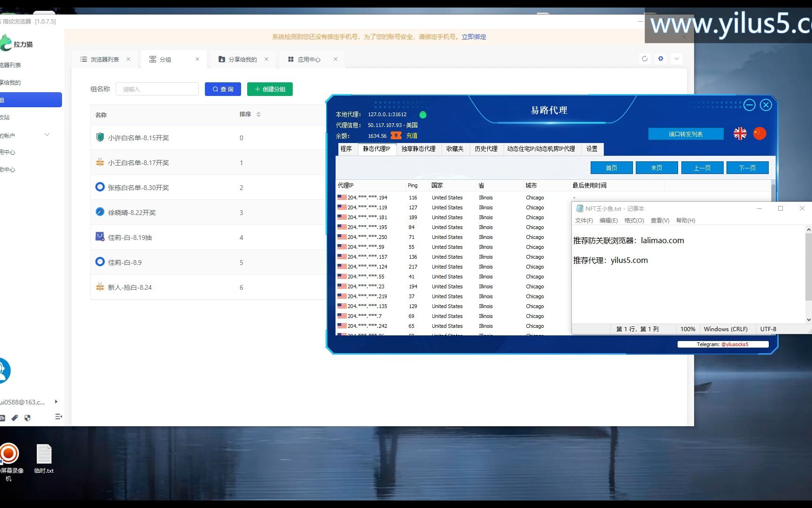Open the 格式(O) menu in Notepad
This screenshot has width=812, height=508.
click(x=634, y=221)
